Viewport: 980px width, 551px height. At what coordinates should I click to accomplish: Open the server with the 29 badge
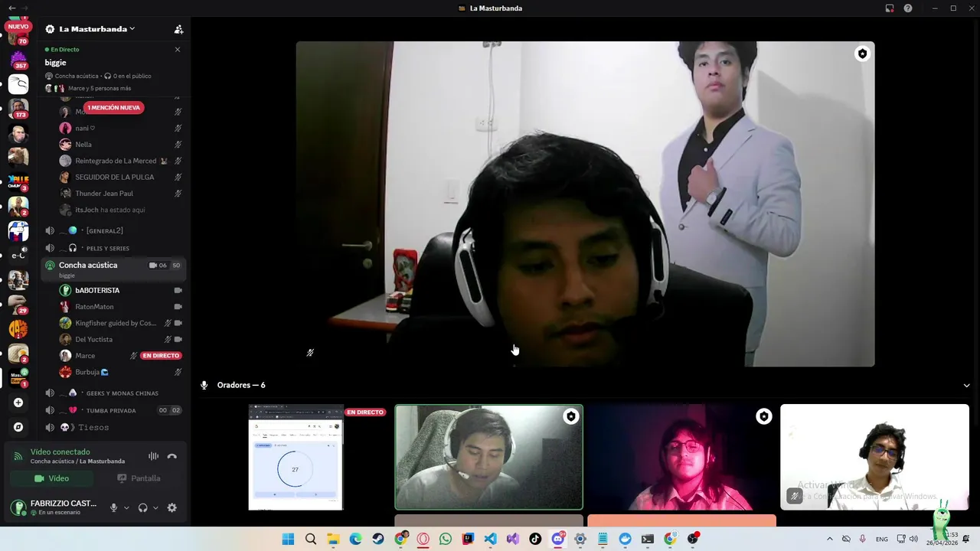pyautogui.click(x=18, y=305)
